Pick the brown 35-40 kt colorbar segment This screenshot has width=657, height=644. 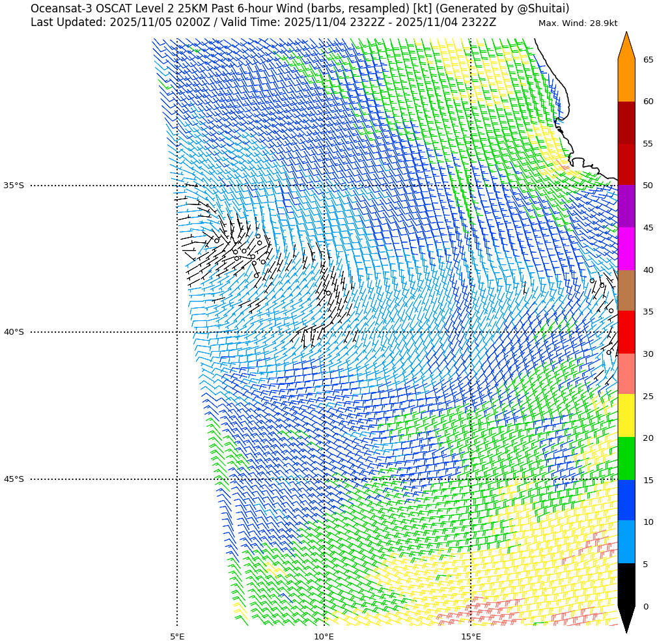click(626, 290)
